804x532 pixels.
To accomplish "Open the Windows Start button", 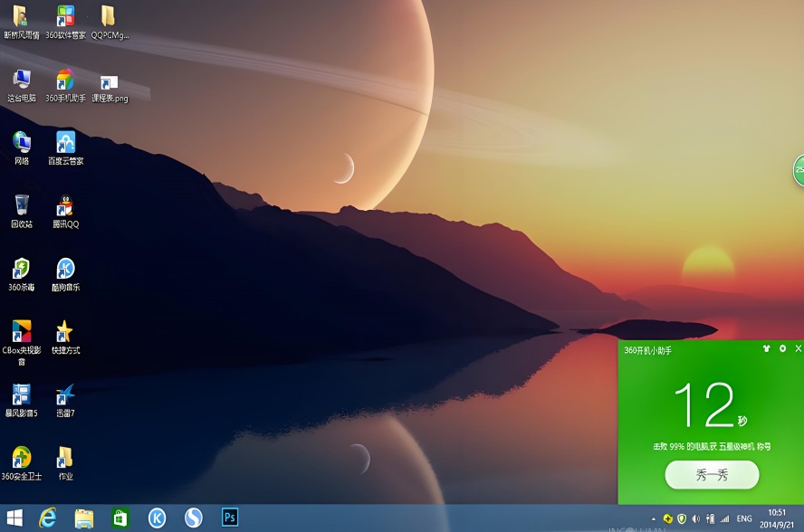I will tap(14, 518).
